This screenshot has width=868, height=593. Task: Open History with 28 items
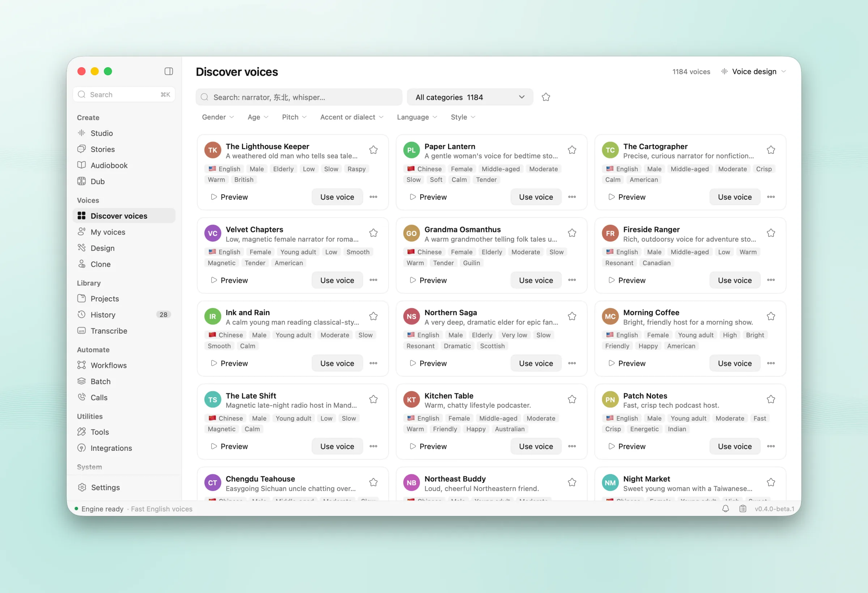point(124,315)
